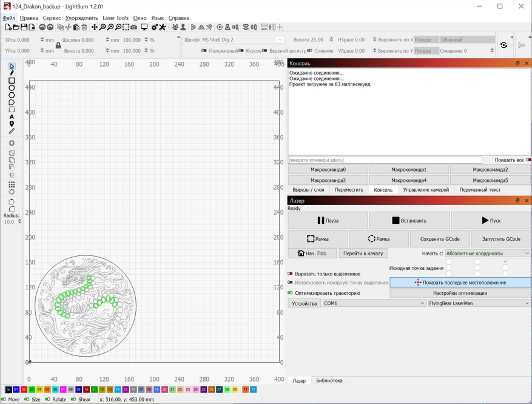The height and width of the screenshot is (404, 532).
Task: Click the Пауза pause button
Action: click(328, 220)
